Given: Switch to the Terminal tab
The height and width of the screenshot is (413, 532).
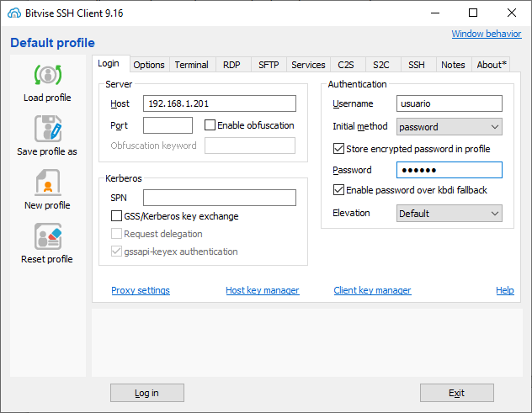Looking at the screenshot, I should (191, 65).
